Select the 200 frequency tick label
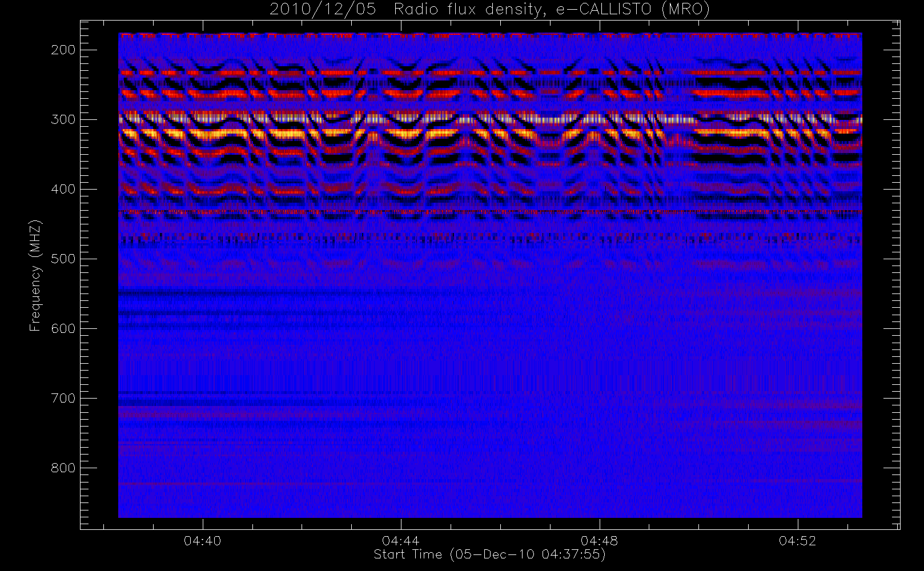 pos(63,50)
